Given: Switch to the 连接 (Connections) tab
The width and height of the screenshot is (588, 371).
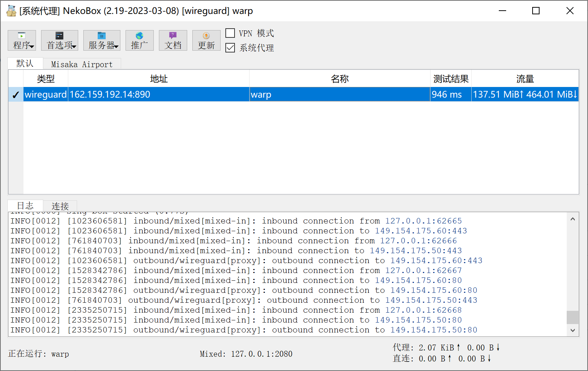Looking at the screenshot, I should 60,206.
